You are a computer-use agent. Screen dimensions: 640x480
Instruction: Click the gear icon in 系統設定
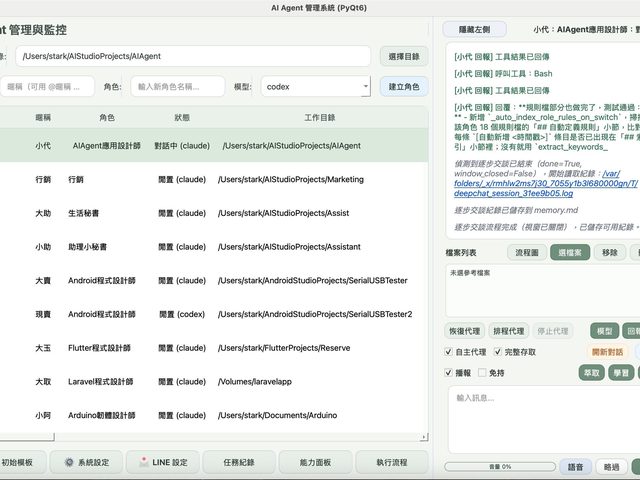[x=69, y=462]
